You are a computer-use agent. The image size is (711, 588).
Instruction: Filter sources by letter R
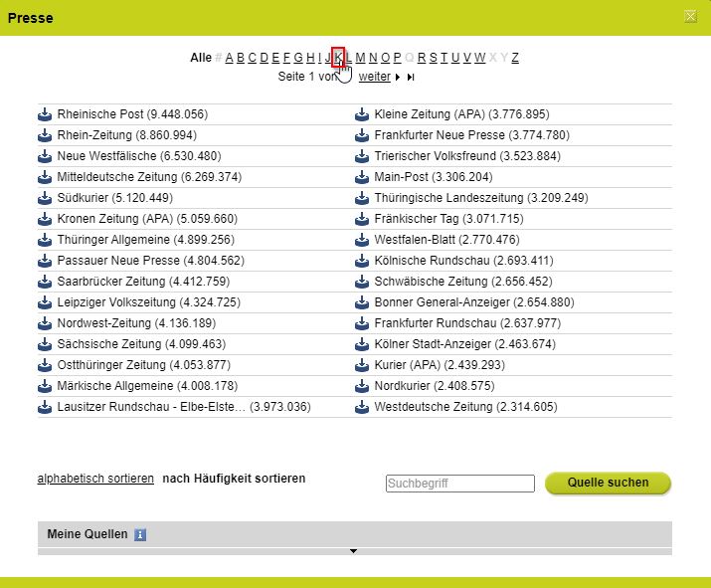coord(422,58)
